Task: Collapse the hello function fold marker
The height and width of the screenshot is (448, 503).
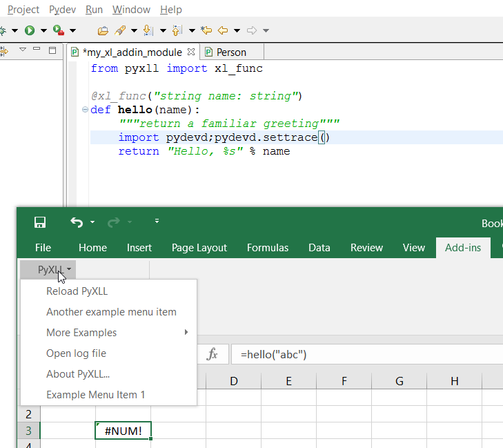Action: pos(85,110)
